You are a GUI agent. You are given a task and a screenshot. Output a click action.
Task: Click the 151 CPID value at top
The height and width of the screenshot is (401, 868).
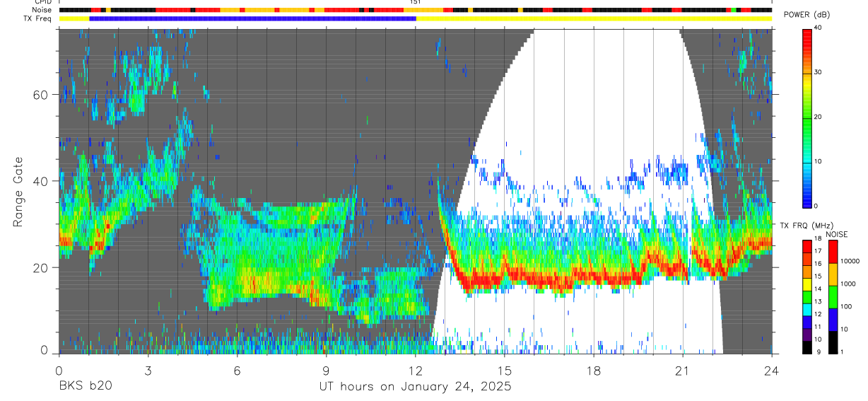(x=415, y=2)
